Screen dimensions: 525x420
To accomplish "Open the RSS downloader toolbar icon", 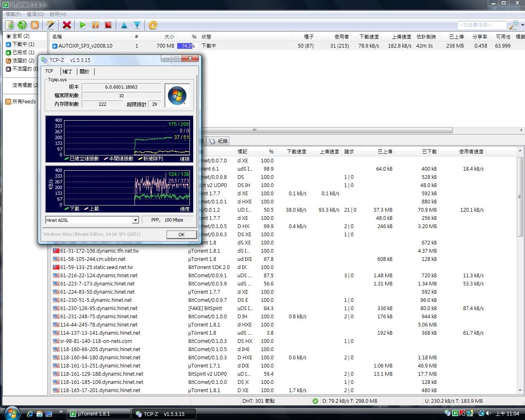I will click(x=35, y=25).
